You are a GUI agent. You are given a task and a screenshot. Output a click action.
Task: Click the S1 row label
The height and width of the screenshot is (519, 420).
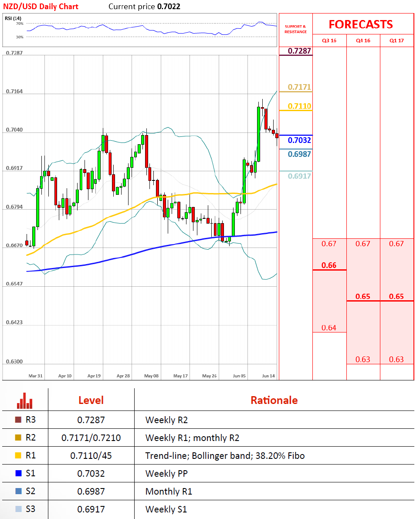(30, 473)
